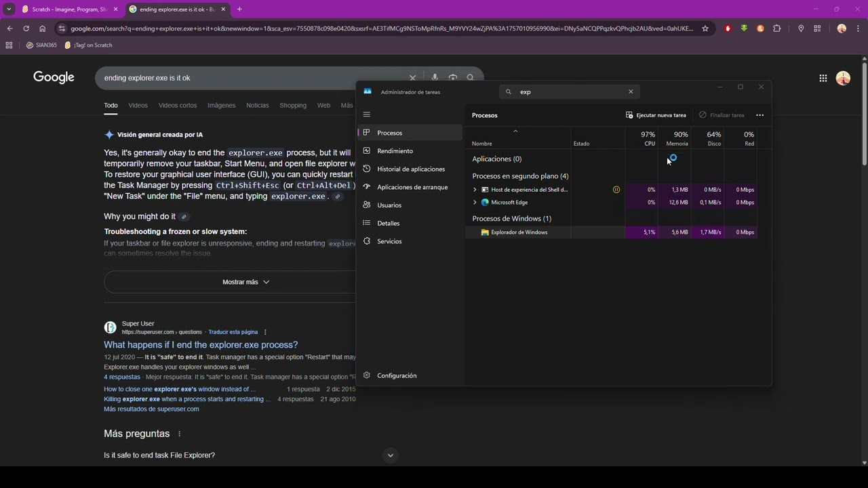
Task: Sort processes by CPU column header
Action: 642,138
